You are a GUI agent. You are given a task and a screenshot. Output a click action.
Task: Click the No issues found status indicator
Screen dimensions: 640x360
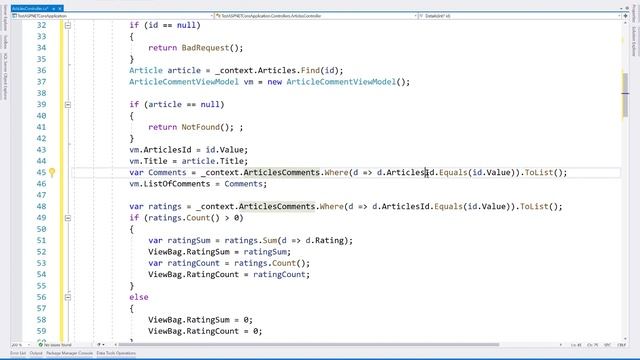pos(55,345)
